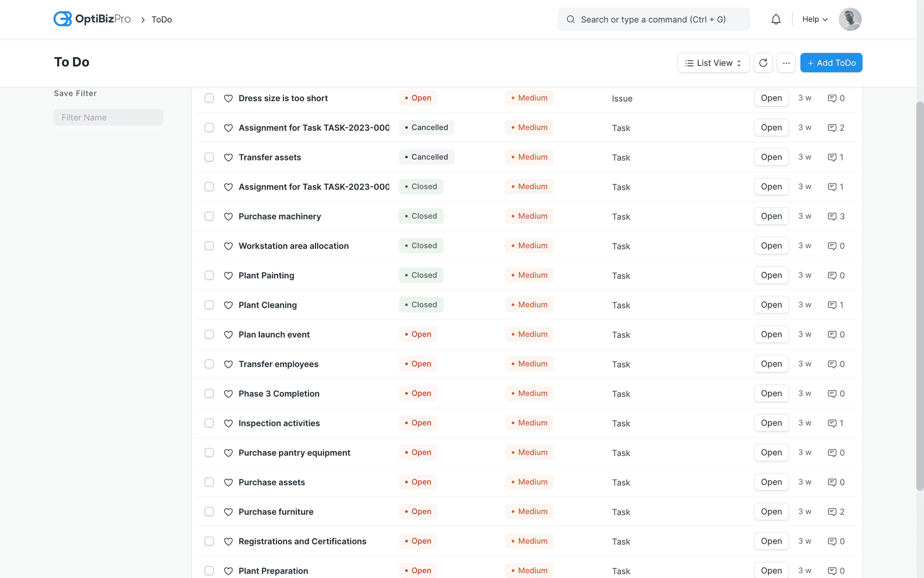The width and height of the screenshot is (924, 578).
Task: Click the Medium priority badge on Plant Cleaning
Action: point(529,305)
